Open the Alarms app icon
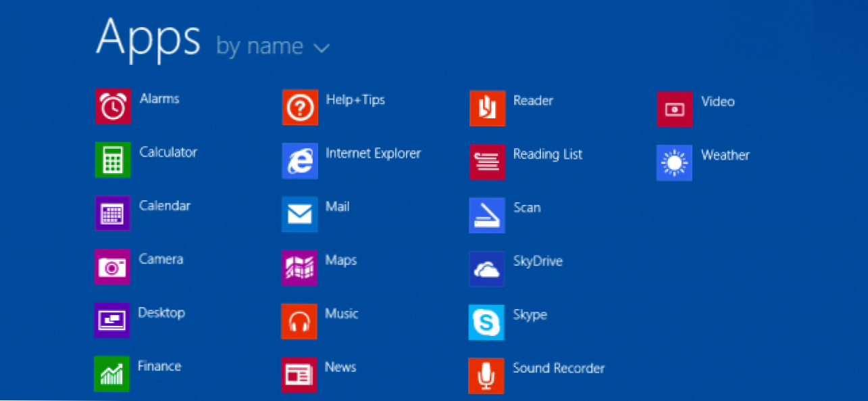 (x=113, y=106)
